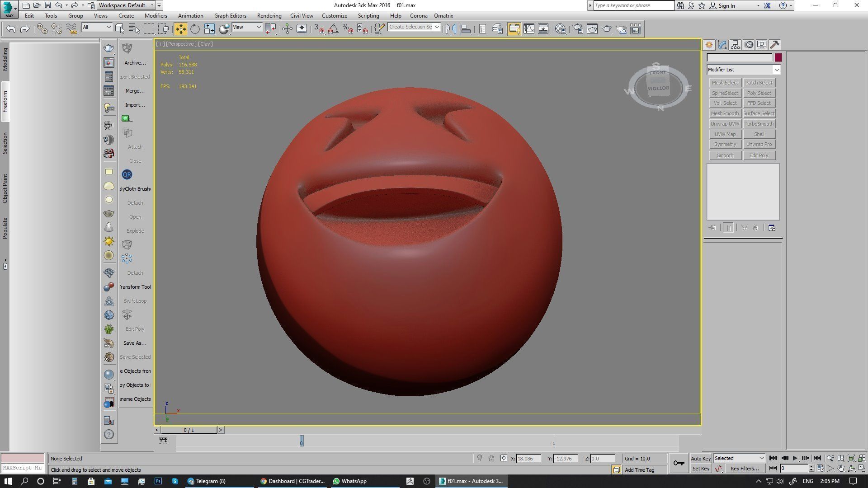Open the Scripting menu
The width and height of the screenshot is (868, 488).
coord(368,15)
